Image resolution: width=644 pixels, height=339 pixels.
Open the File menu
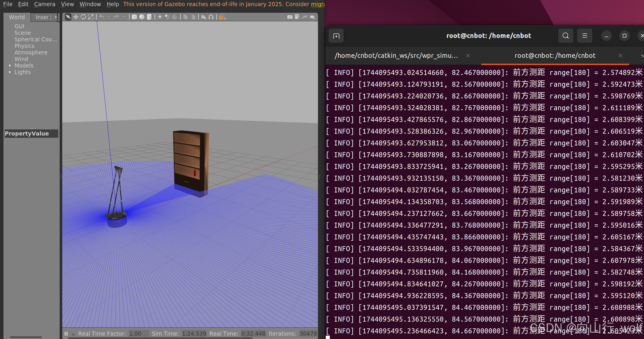[x=8, y=4]
